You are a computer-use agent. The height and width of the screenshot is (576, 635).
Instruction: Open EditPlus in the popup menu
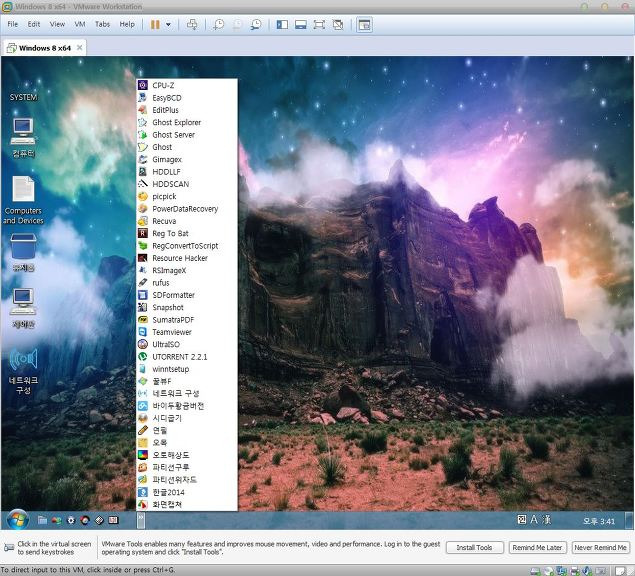[x=187, y=110]
